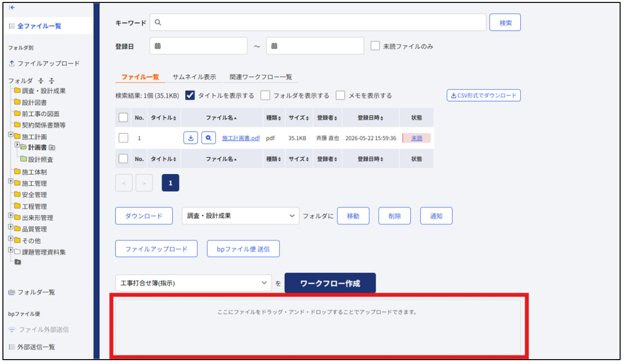Click the 削除 button

pos(395,216)
